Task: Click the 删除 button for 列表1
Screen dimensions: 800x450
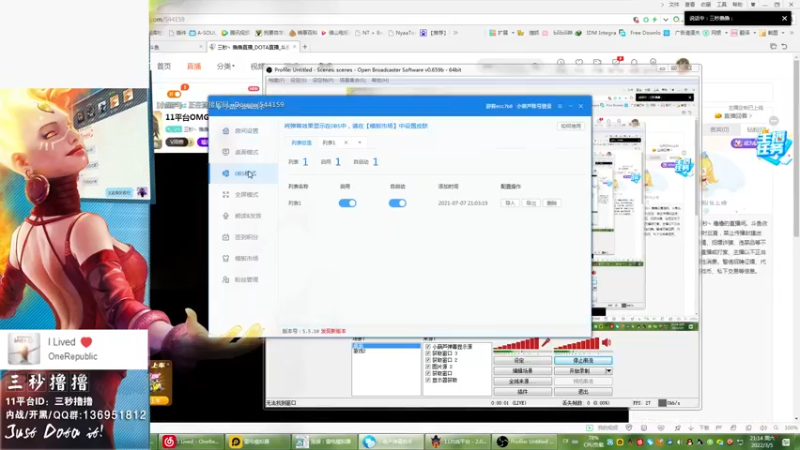Action: (x=552, y=203)
